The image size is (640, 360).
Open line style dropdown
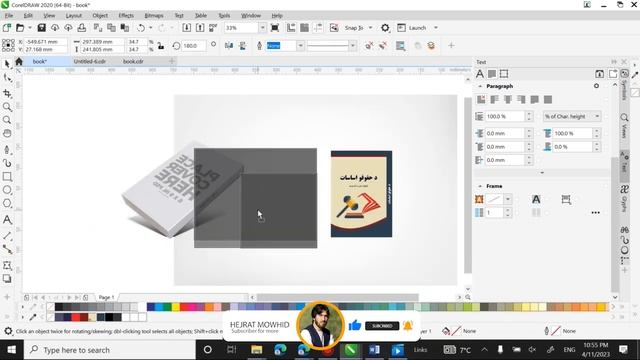point(353,46)
